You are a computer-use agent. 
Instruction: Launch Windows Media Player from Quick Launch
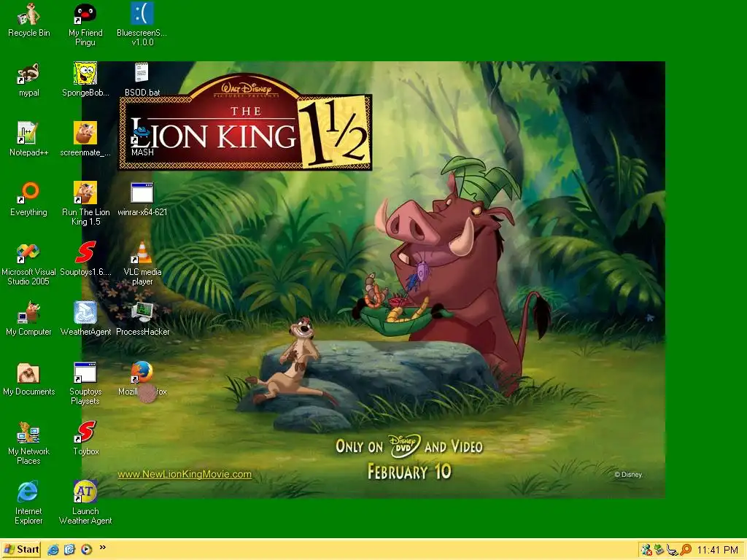pyautogui.click(x=86, y=550)
